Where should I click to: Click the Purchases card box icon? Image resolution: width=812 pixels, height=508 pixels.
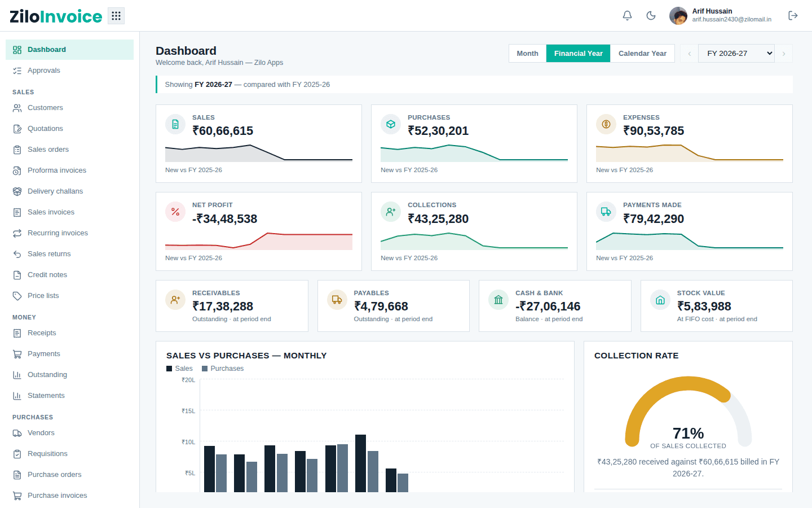coord(391,124)
